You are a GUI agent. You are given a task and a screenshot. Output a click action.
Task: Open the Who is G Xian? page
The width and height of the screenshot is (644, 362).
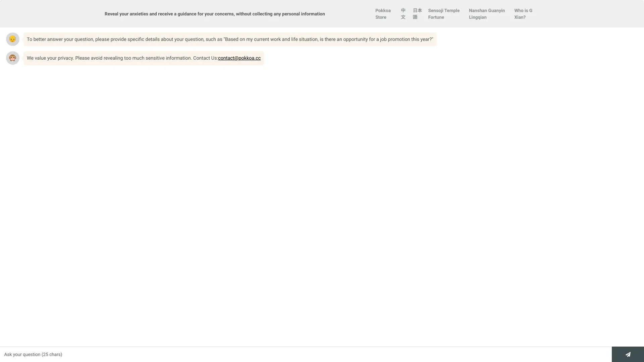(523, 13)
